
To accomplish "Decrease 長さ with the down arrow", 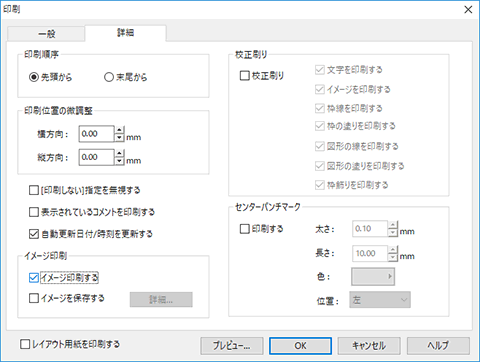I will pyautogui.click(x=393, y=257).
